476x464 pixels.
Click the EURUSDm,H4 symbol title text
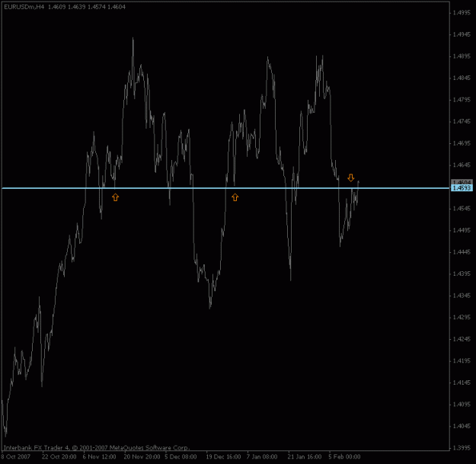[x=24, y=7]
